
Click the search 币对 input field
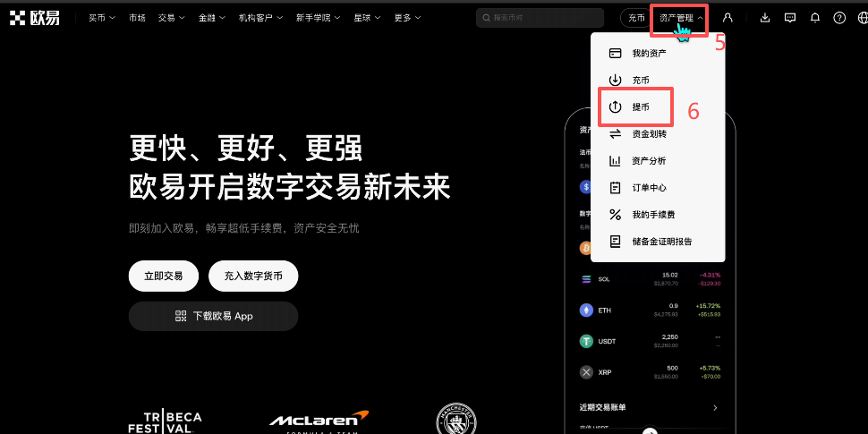(x=540, y=18)
